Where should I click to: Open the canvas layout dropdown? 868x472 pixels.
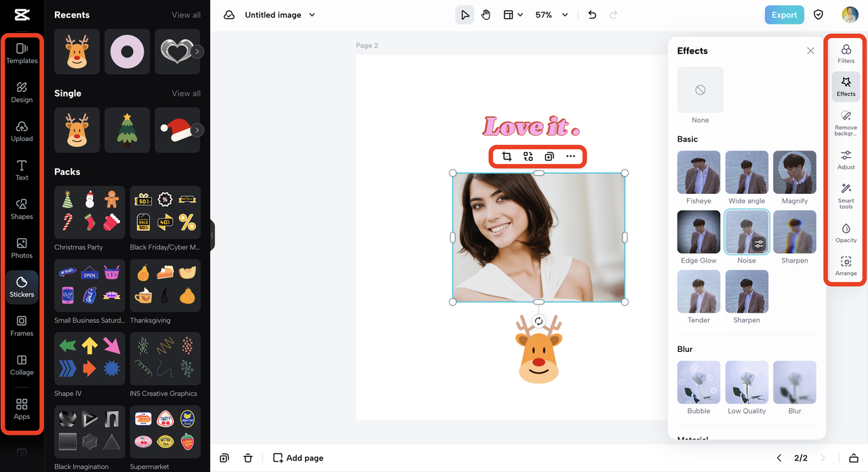(513, 15)
